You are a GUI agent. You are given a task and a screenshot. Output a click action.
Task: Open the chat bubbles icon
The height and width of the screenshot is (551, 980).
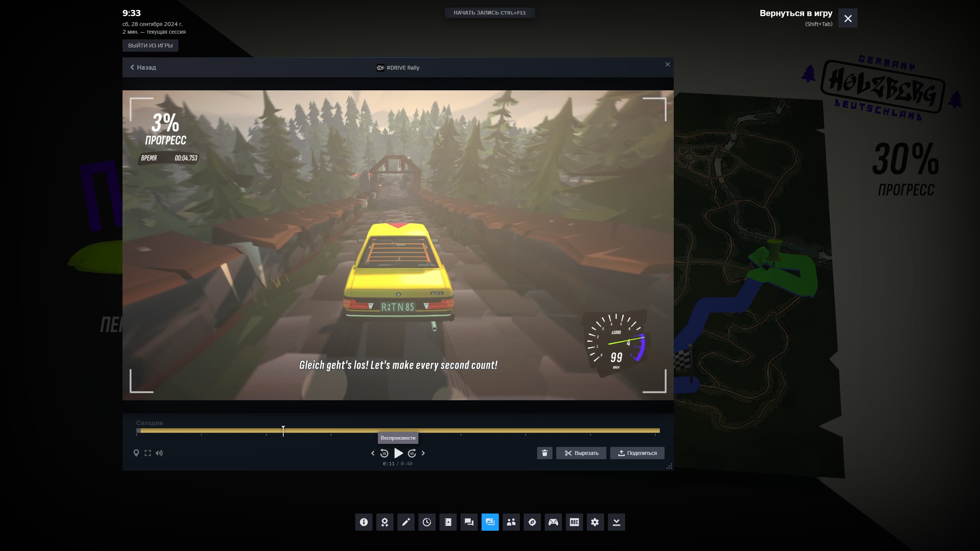coord(469,522)
